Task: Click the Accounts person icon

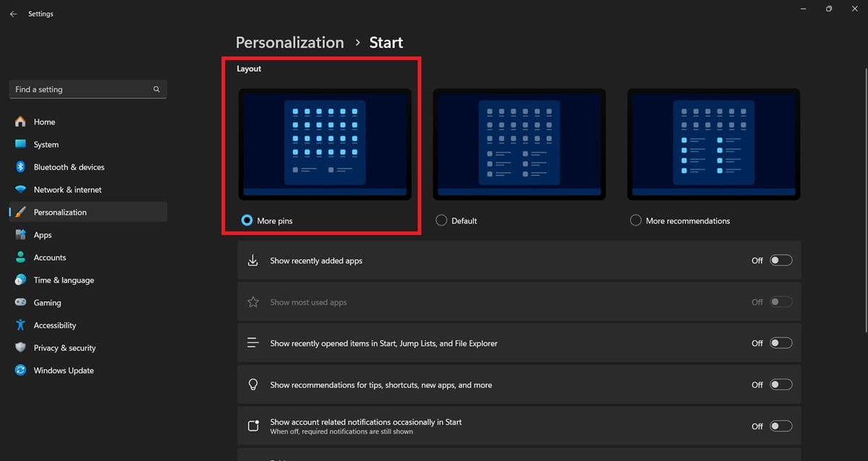Action: click(x=20, y=257)
